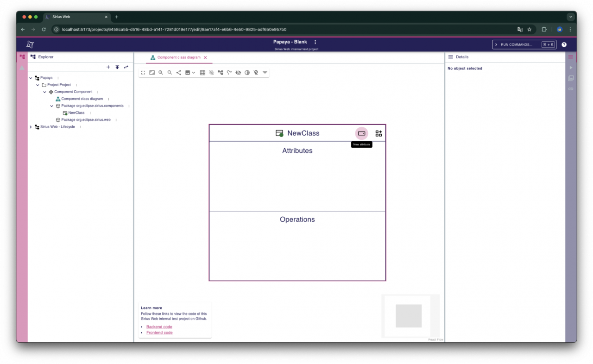Toggle synchronize with editor in Explorer
The height and width of the screenshot is (364, 593).
pos(126,67)
